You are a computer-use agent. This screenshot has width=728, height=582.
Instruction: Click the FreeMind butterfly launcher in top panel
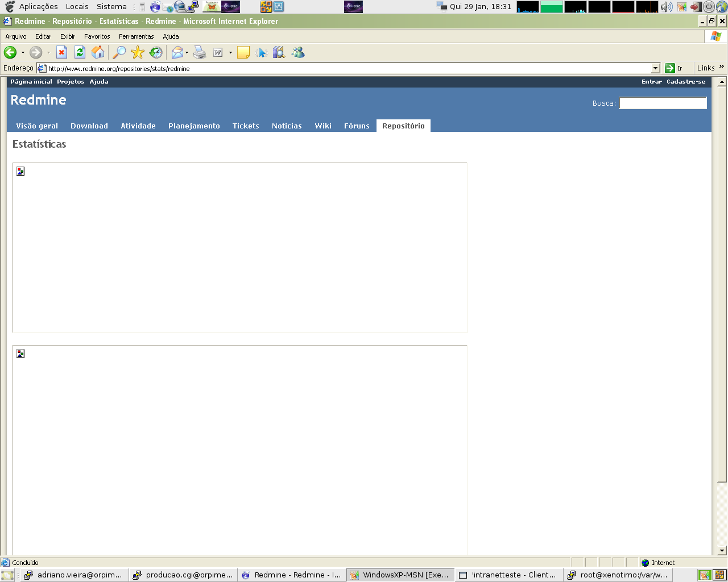212,7
